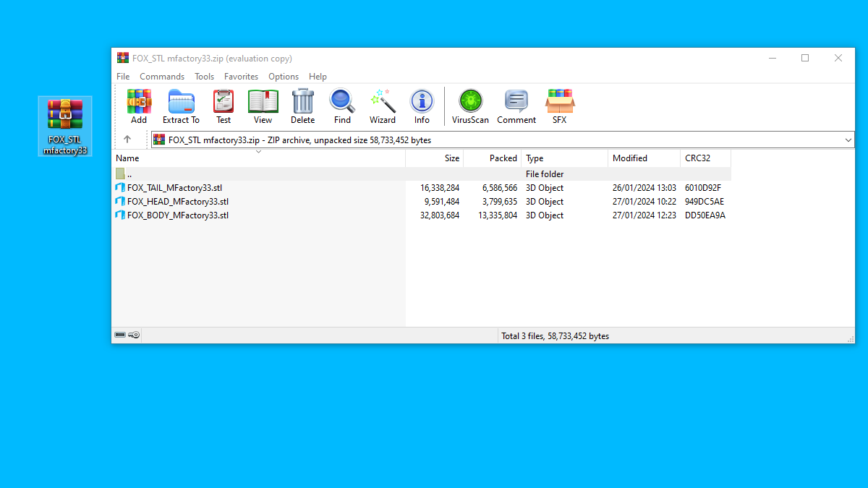The width and height of the screenshot is (868, 488).
Task: Sort by the Packed column header
Action: click(493, 158)
